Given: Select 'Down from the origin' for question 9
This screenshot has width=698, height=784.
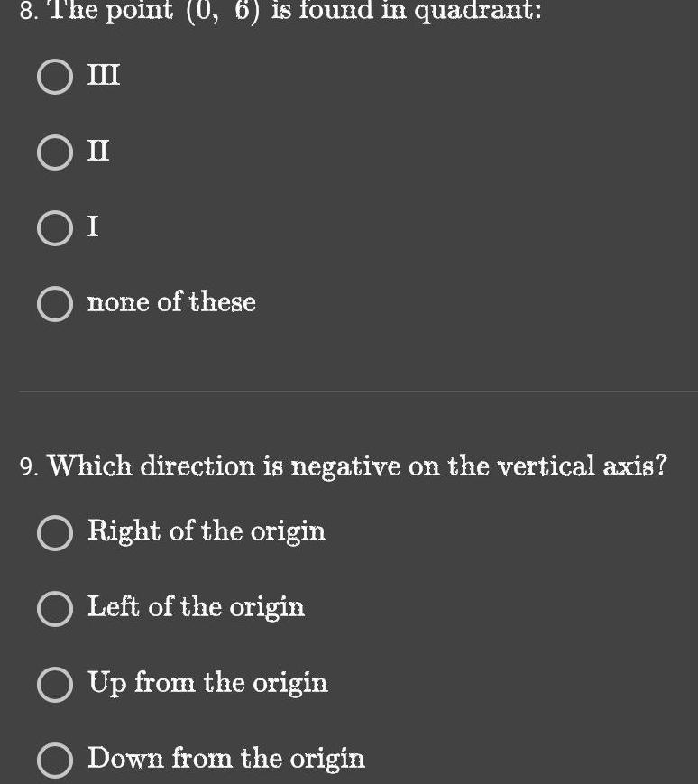Looking at the screenshot, I should pos(55,761).
